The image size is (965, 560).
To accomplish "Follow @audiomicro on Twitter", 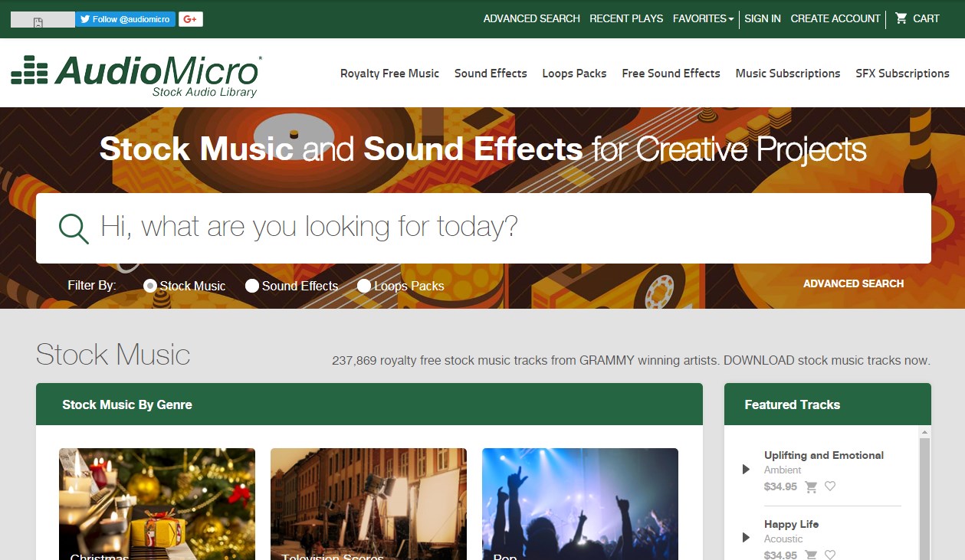I will [x=125, y=19].
